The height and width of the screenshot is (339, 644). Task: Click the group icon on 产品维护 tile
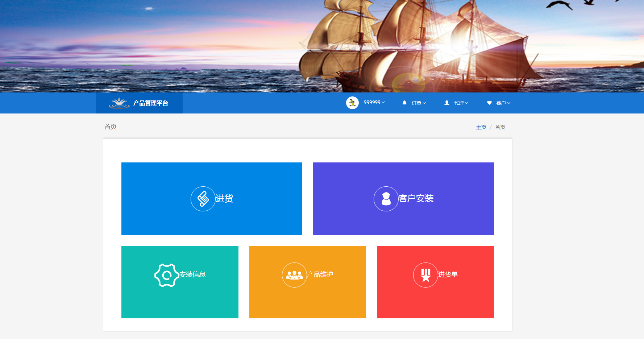[294, 275]
